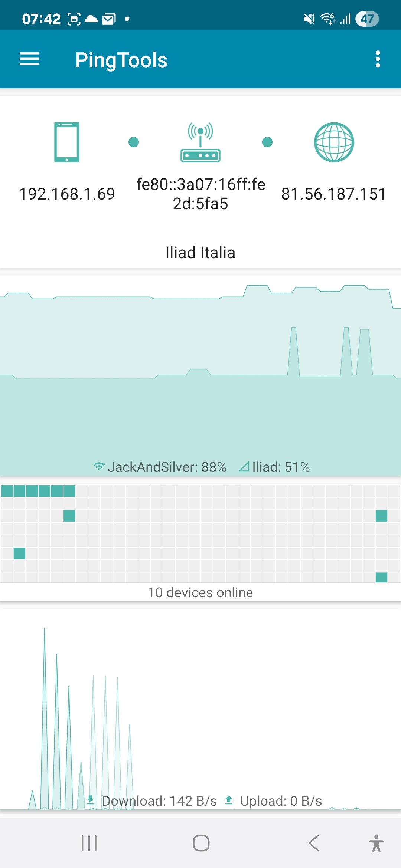
Task: Tap the Download 142 B/s indicator
Action: (x=152, y=801)
